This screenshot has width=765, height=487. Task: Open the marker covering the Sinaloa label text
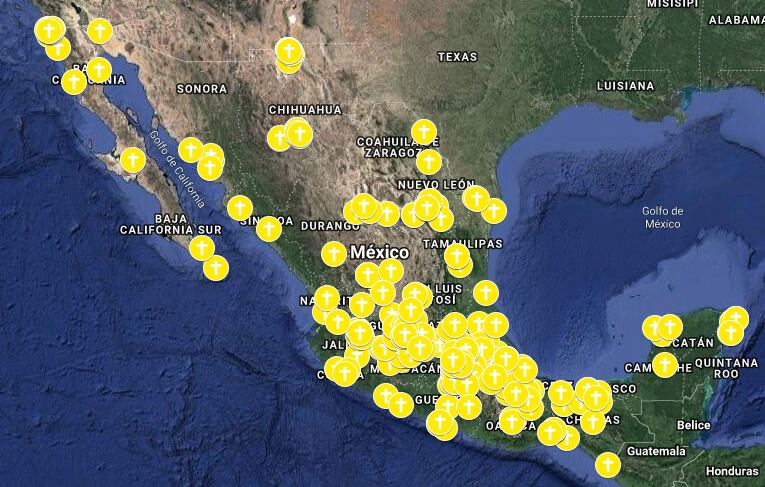pyautogui.click(x=269, y=229)
